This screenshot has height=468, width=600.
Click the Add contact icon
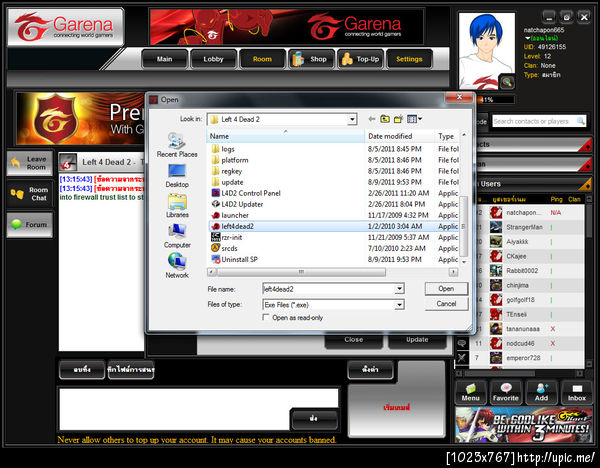pyautogui.click(x=541, y=392)
